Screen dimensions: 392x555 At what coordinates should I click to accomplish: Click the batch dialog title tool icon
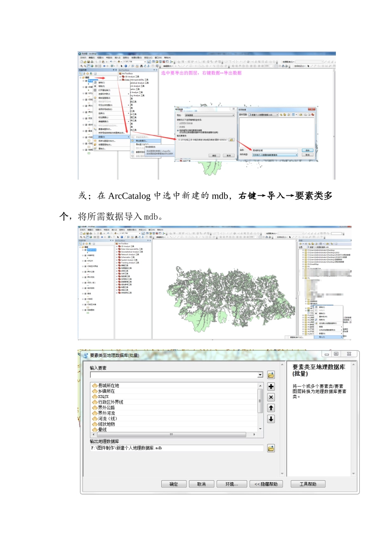(85, 355)
